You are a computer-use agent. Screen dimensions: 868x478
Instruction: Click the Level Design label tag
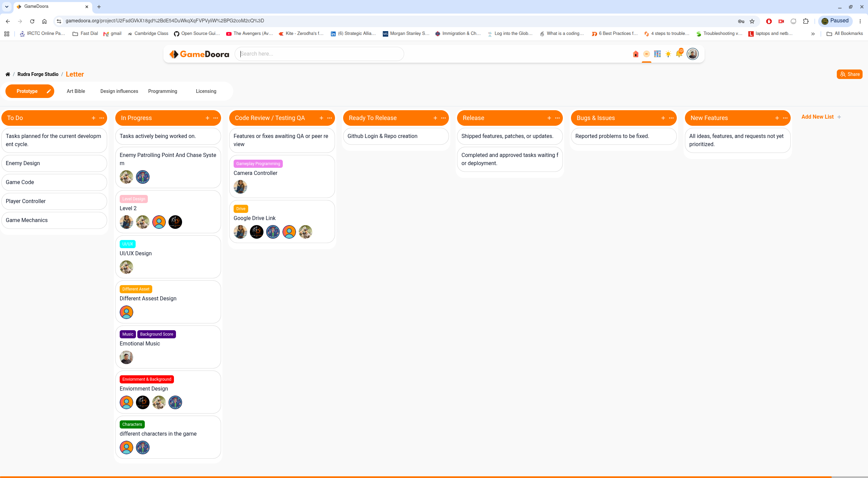point(134,199)
